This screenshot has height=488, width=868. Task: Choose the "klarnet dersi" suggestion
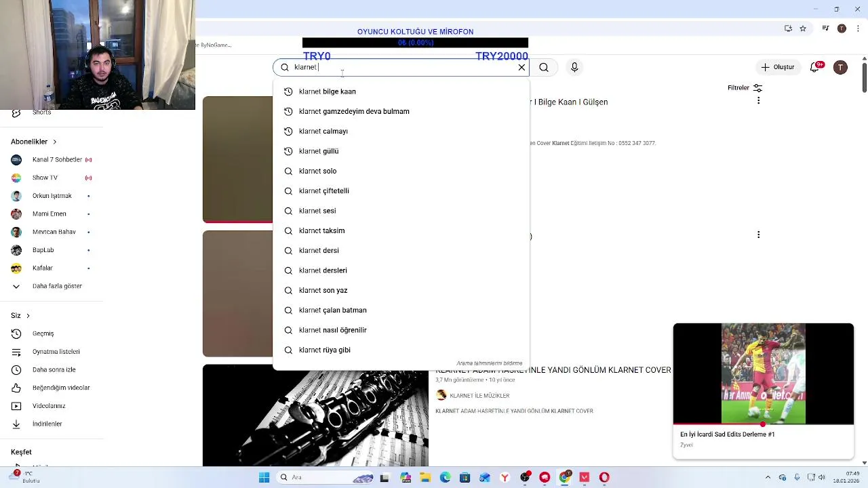(x=401, y=251)
